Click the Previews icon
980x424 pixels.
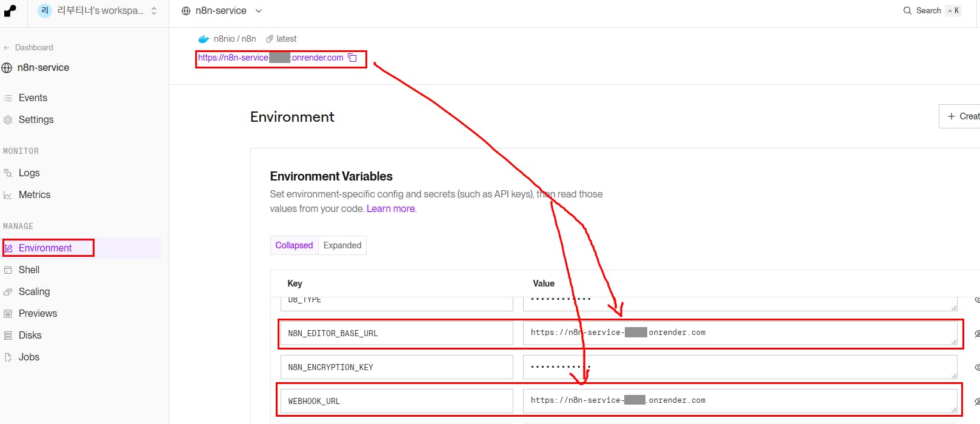(x=8, y=313)
